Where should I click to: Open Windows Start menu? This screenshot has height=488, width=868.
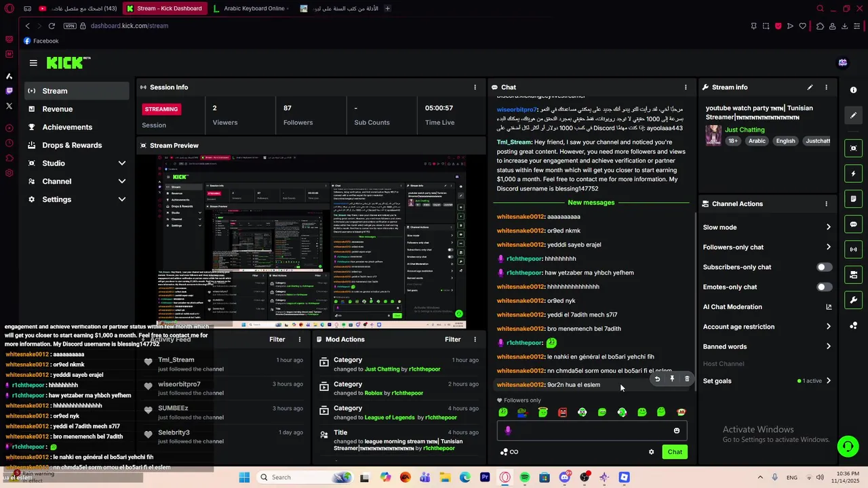coord(245,477)
